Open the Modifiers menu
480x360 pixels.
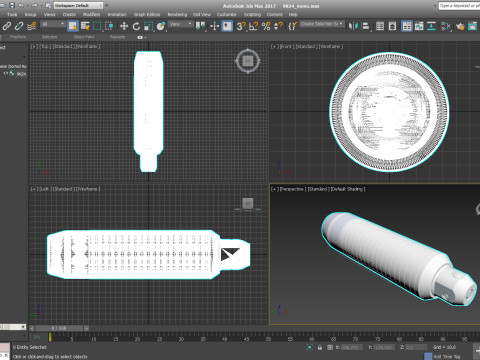(91, 15)
